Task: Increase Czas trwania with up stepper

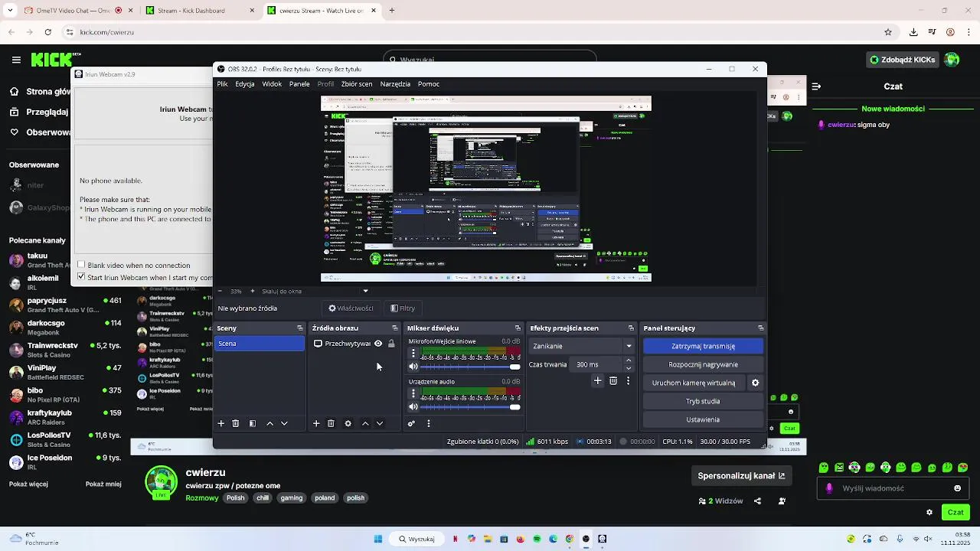Action: click(x=629, y=360)
